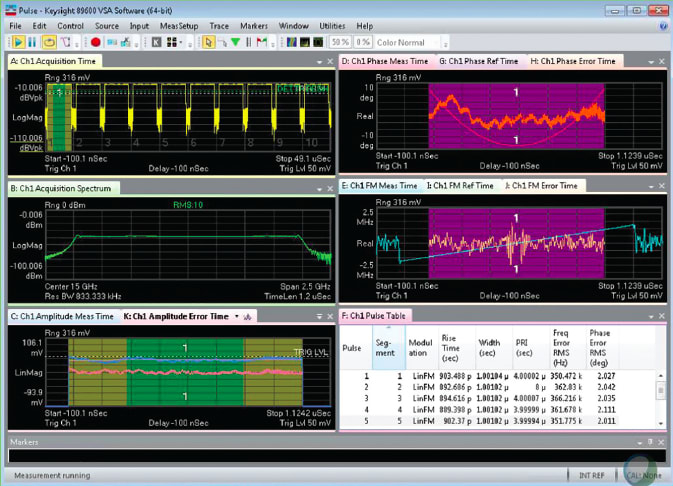Click the green down-triangle marker tool

[x=235, y=42]
